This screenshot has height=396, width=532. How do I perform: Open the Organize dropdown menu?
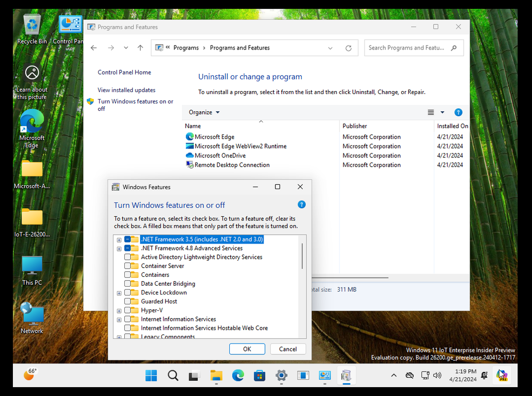204,112
